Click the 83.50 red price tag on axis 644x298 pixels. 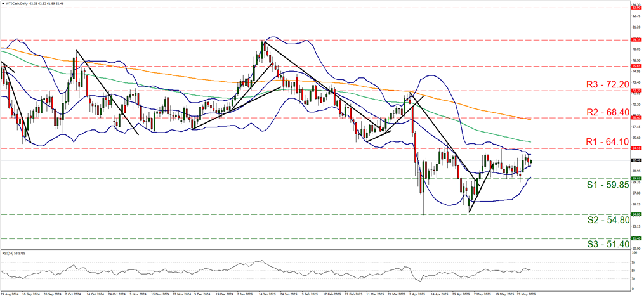coord(635,8)
